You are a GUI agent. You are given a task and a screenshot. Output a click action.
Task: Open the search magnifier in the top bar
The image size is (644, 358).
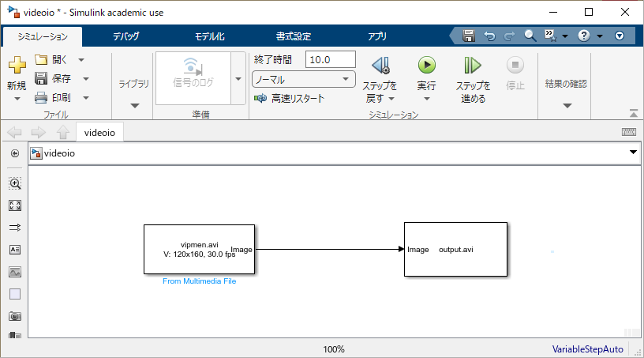click(x=530, y=36)
